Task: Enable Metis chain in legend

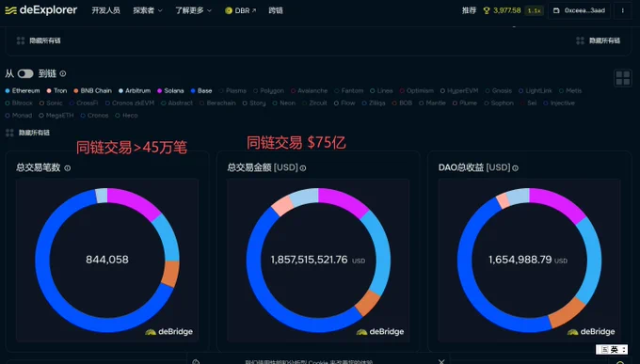Action: tap(570, 90)
